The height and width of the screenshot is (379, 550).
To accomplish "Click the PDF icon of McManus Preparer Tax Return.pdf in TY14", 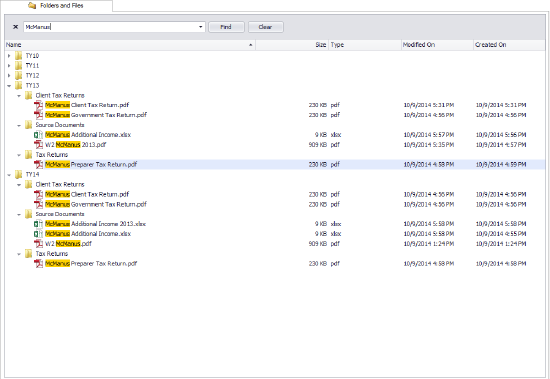I will [38, 264].
